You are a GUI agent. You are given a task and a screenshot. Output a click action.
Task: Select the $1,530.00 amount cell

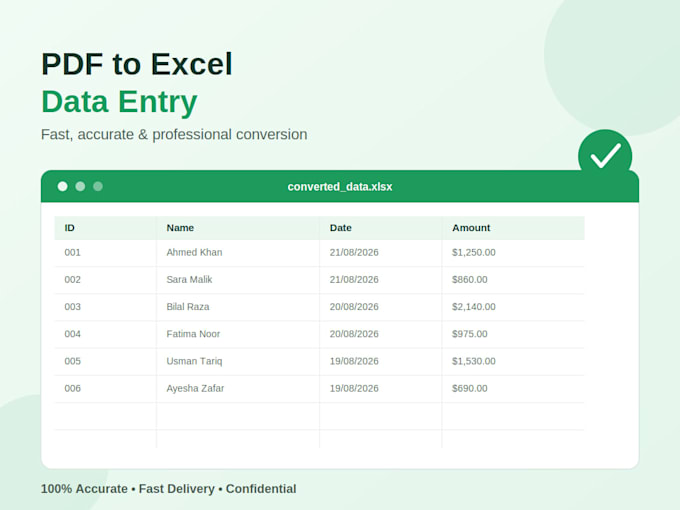[513, 361]
